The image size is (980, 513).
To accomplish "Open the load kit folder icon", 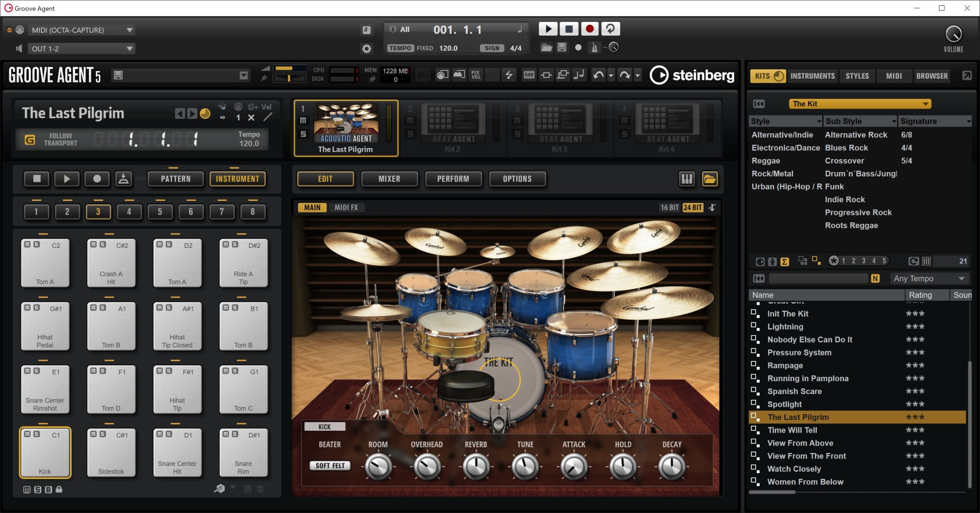I will click(x=709, y=179).
